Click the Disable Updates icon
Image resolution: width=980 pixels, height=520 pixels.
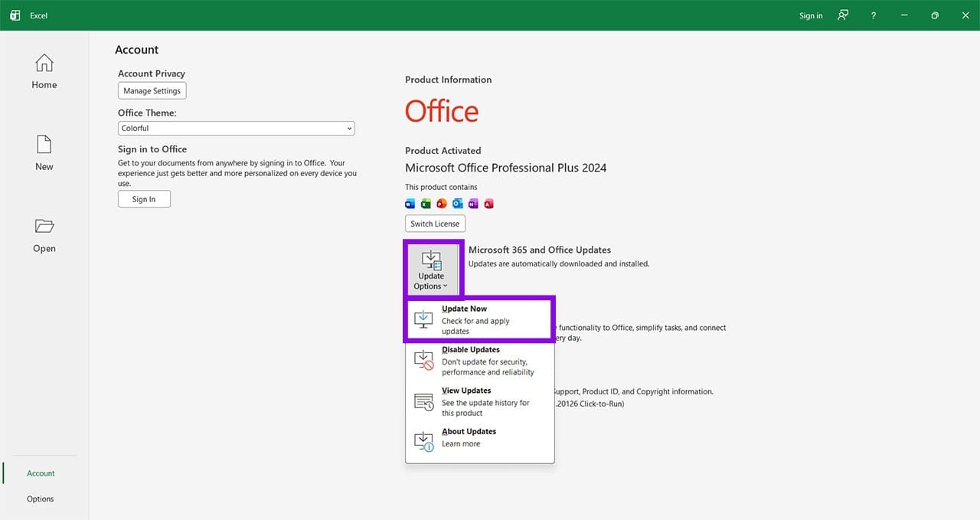coord(424,360)
